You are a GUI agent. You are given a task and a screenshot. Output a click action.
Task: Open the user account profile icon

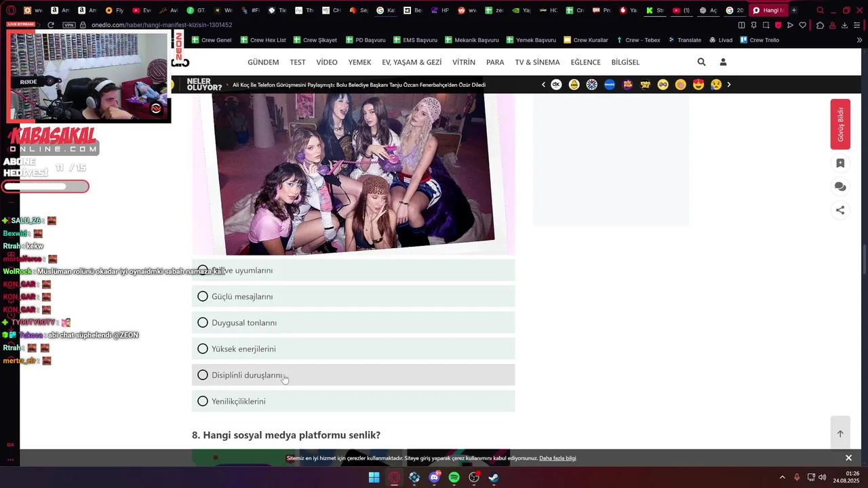click(723, 62)
